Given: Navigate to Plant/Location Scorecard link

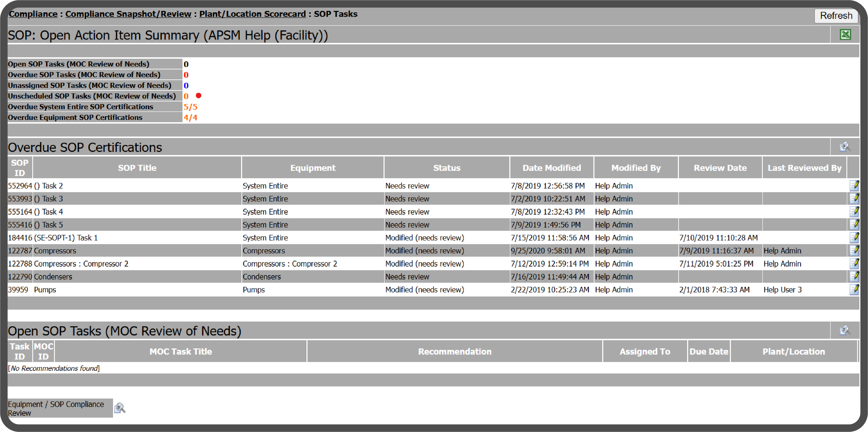Looking at the screenshot, I should click(x=252, y=14).
